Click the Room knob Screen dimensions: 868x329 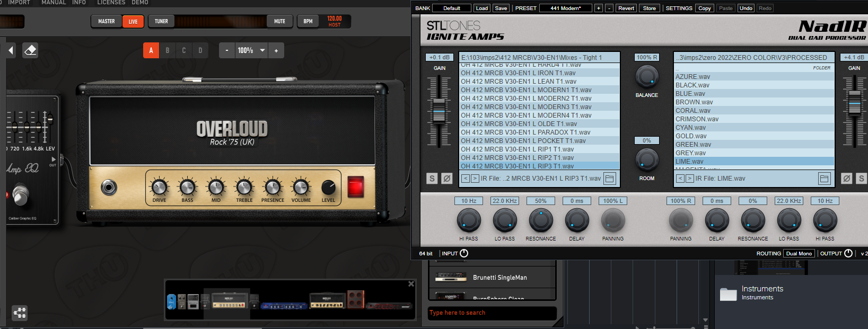point(647,159)
